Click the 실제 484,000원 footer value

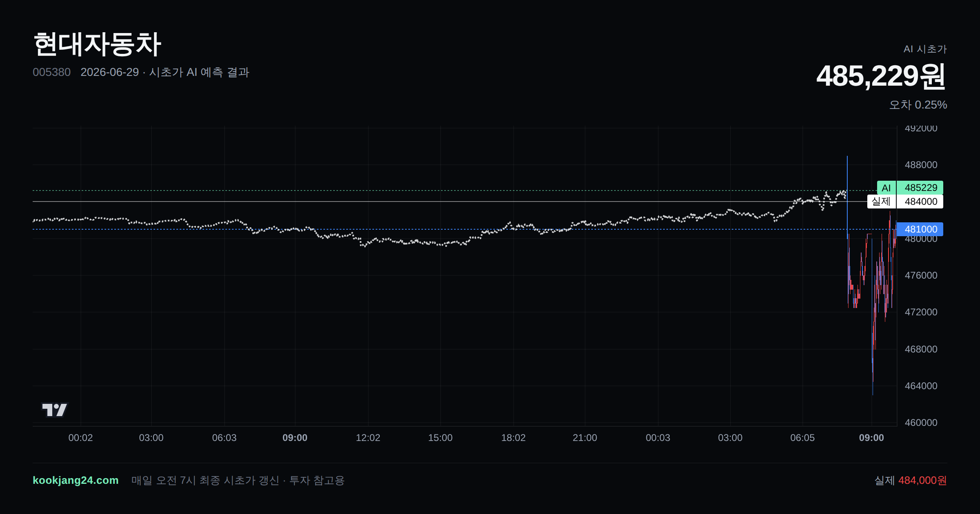pos(911,480)
